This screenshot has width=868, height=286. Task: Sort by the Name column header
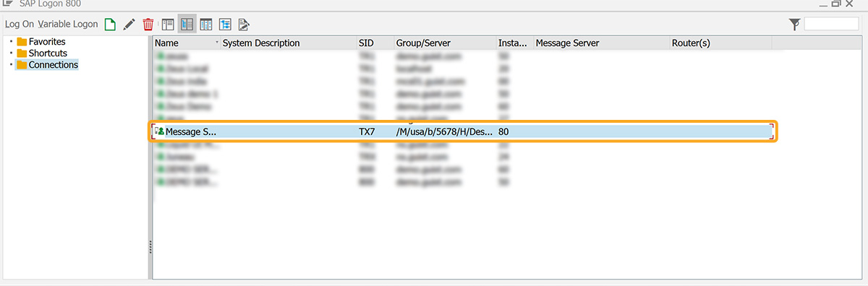[x=187, y=43]
